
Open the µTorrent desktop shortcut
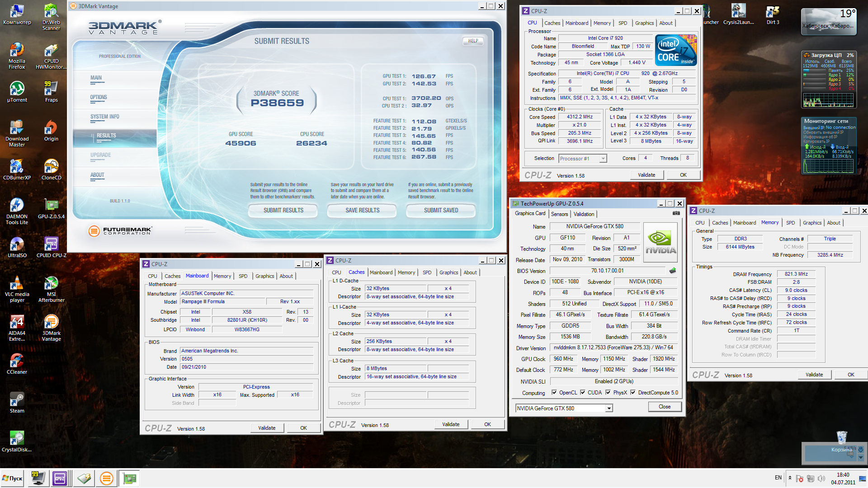coord(17,92)
